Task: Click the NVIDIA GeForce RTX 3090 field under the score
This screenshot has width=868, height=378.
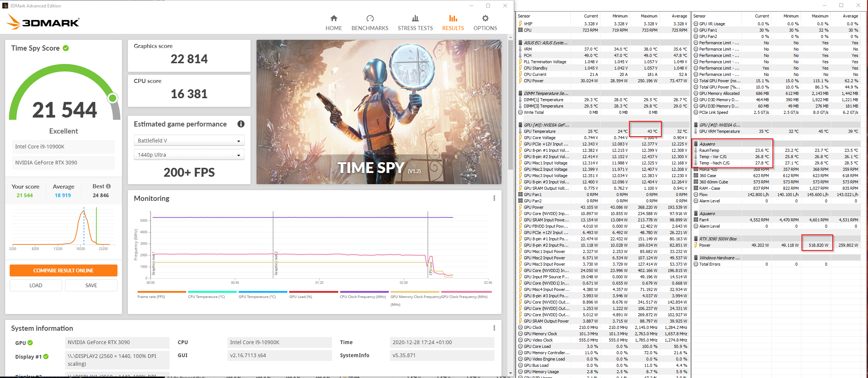Action: click(64, 163)
